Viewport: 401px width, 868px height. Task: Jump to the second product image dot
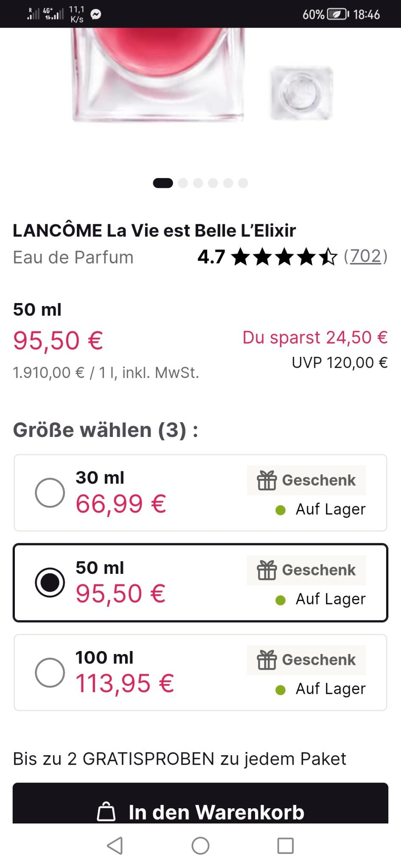(183, 183)
